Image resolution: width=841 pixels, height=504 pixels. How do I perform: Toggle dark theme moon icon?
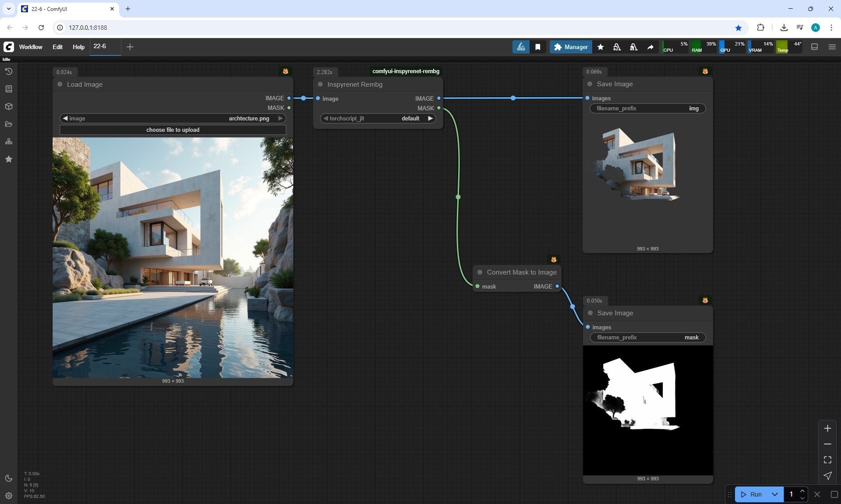[x=9, y=478]
